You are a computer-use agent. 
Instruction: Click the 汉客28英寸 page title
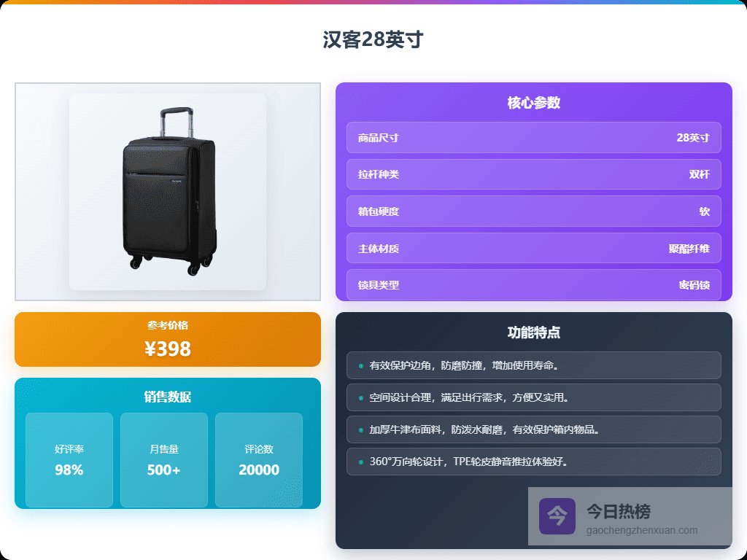coord(373,39)
